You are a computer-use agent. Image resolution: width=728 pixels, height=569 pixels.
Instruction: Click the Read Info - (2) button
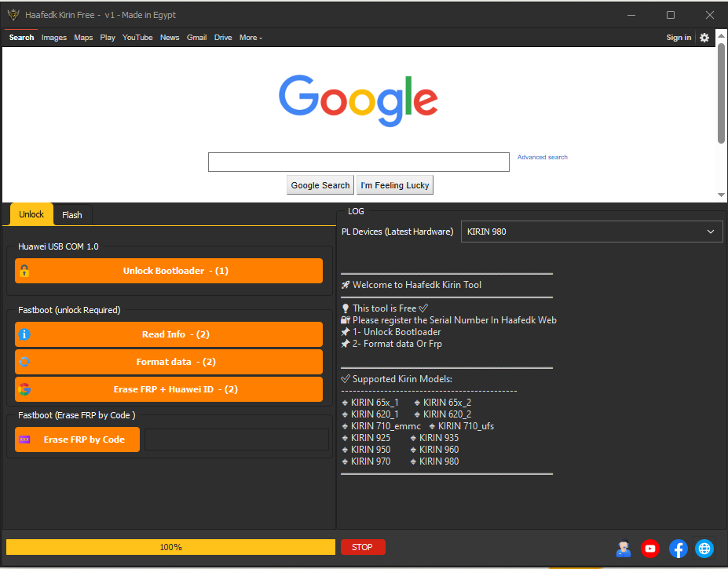[x=169, y=334]
